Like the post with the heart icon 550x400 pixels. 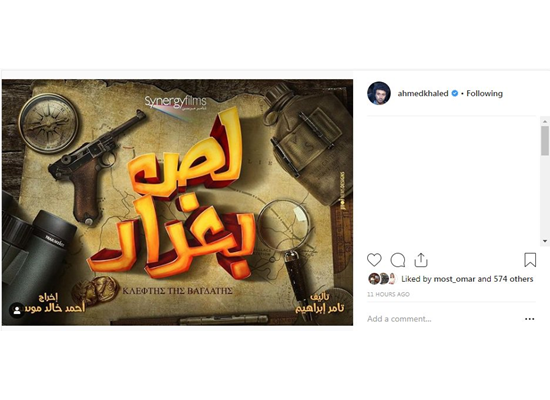coord(374,260)
